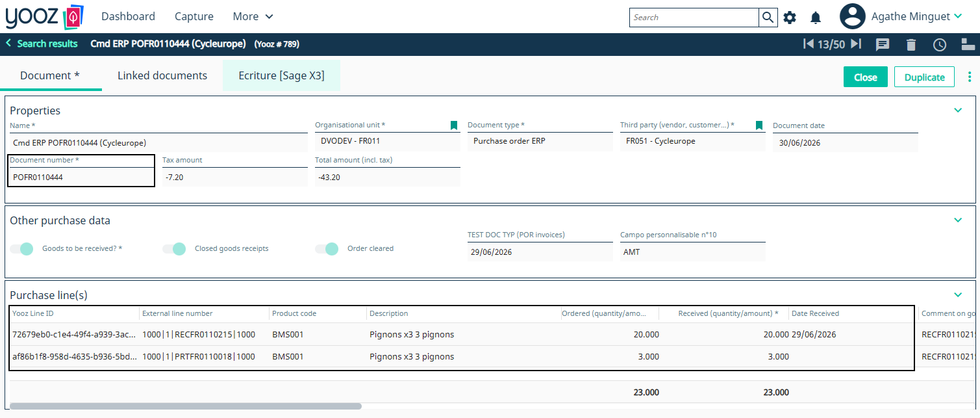Click the horizontal scrollbar of purchase lines
This screenshot has width=980, height=418.
[186, 406]
